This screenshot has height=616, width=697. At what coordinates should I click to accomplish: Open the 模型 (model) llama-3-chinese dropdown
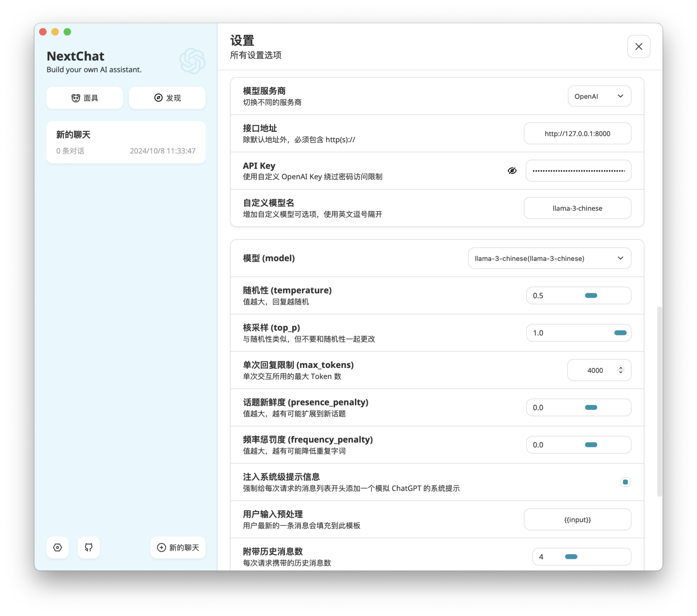click(x=549, y=258)
